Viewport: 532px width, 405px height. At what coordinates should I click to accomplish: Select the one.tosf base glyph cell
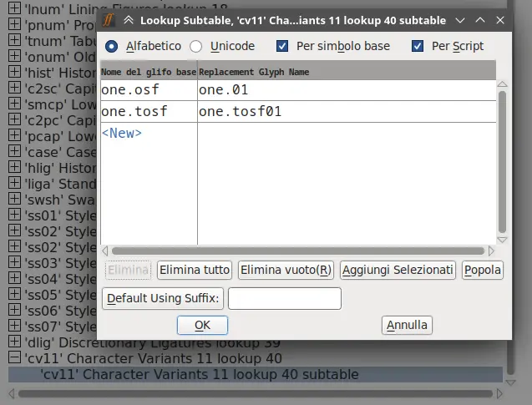pos(149,112)
